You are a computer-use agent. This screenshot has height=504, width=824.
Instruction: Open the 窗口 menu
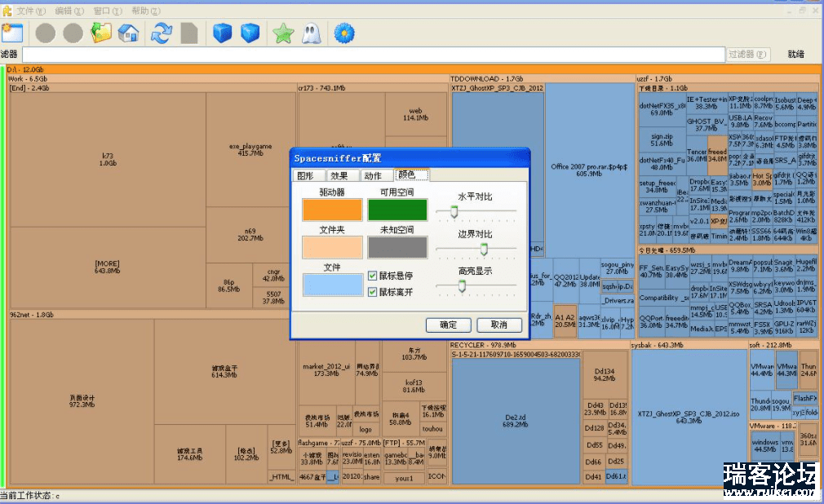[x=107, y=11]
